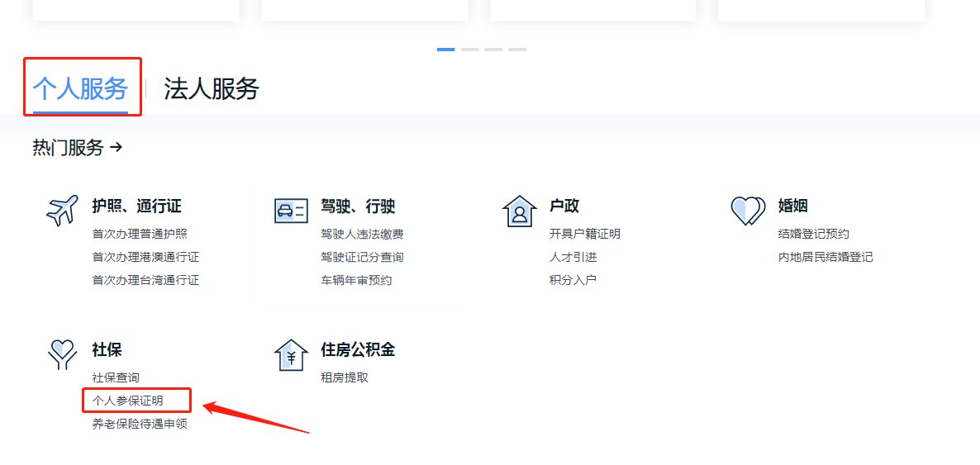Screen dimensions: 980x465
Task: Select the first blue carousel indicator
Action: 445,50
